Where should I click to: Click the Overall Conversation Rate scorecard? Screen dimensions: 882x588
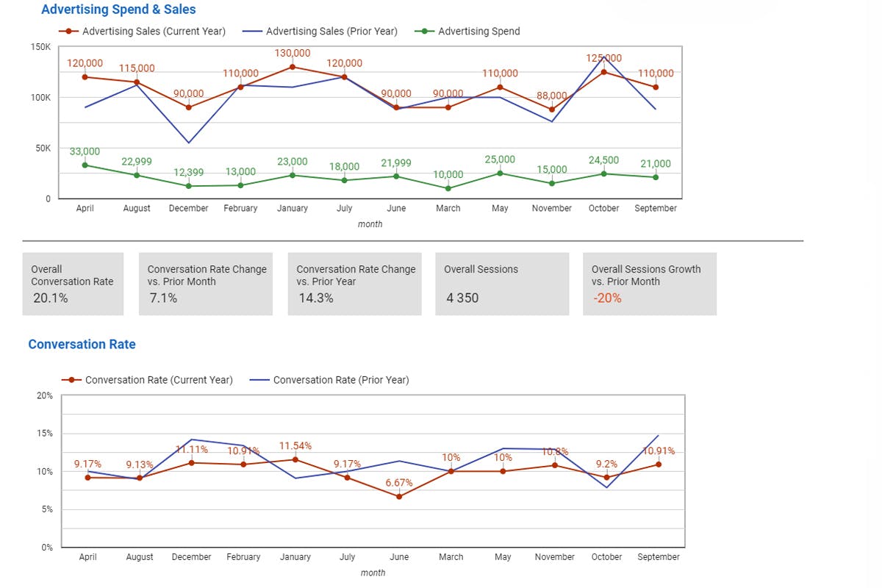click(x=73, y=284)
